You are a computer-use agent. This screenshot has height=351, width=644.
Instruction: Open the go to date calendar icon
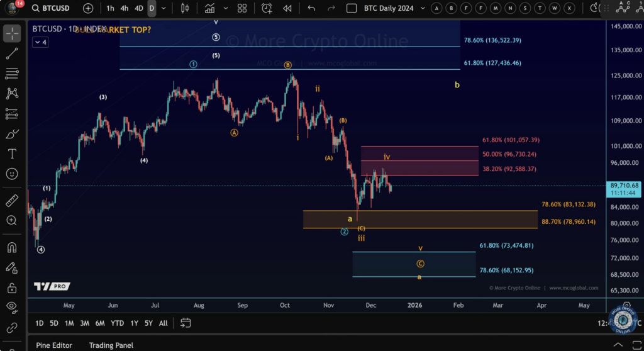pyautogui.click(x=186, y=323)
